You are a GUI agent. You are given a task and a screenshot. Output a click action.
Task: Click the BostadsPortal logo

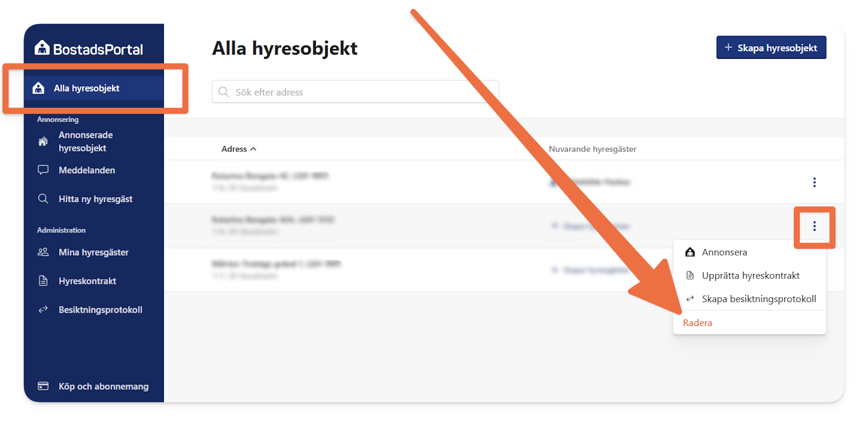pyautogui.click(x=89, y=48)
